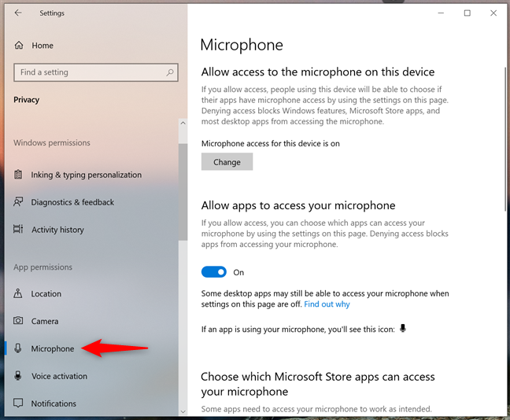Image resolution: width=510 pixels, height=420 pixels.
Task: Click the Camera icon in sidebar
Action: 18,321
